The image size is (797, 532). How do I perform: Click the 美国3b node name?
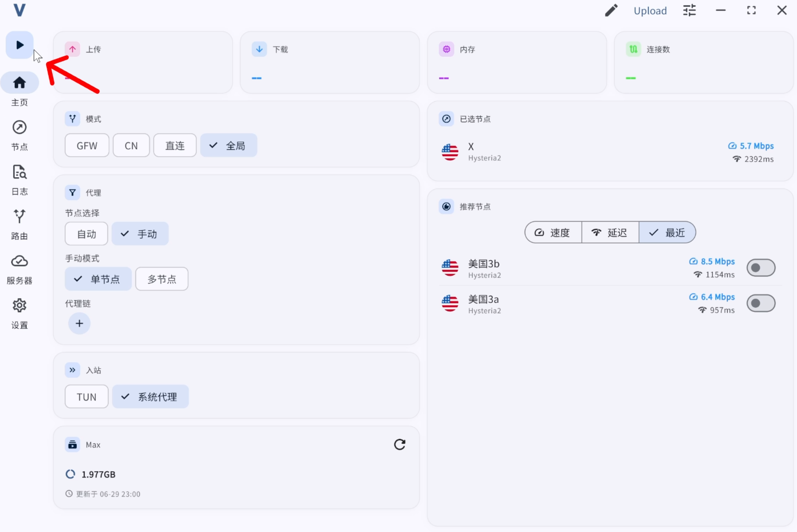pyautogui.click(x=484, y=263)
